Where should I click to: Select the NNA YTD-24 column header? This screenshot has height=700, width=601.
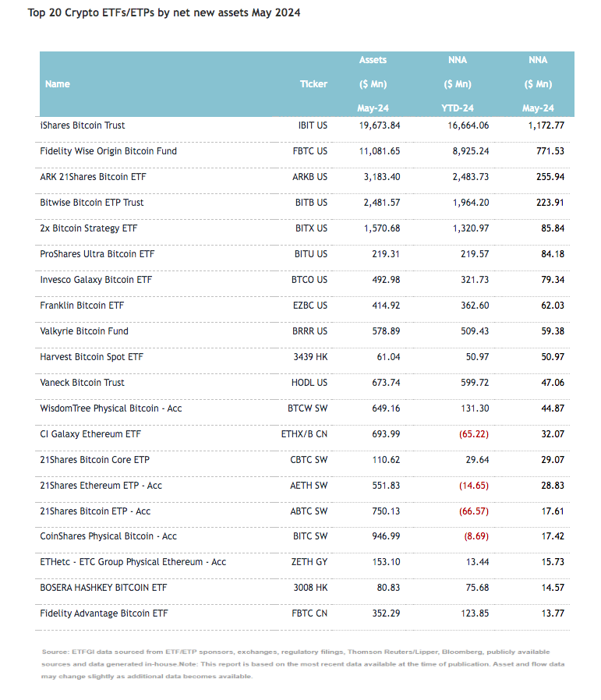(458, 84)
